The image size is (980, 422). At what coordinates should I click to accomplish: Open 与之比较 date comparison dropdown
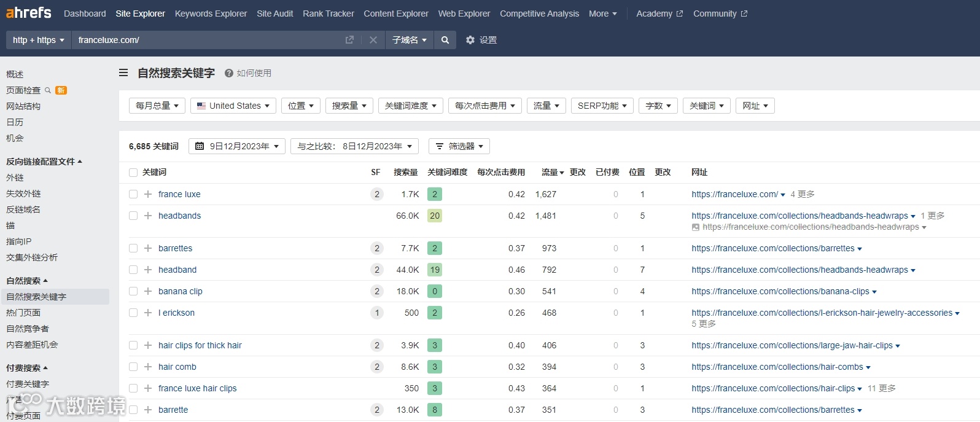coord(354,146)
